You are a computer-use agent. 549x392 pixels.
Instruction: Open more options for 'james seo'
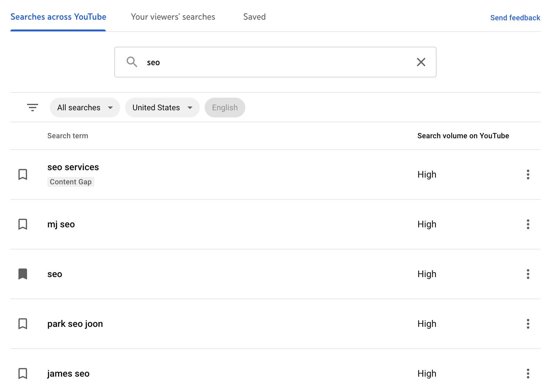point(528,374)
